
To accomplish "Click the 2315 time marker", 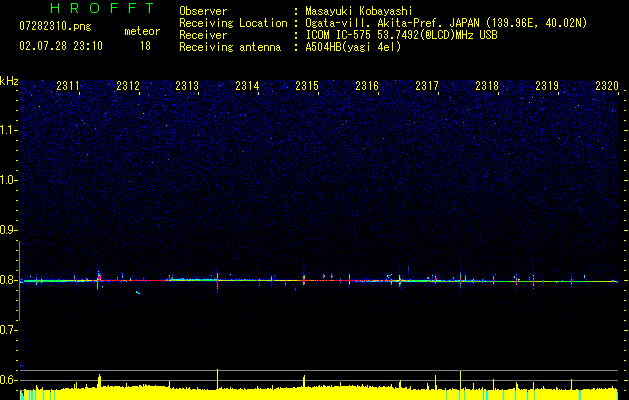I will pyautogui.click(x=307, y=86).
